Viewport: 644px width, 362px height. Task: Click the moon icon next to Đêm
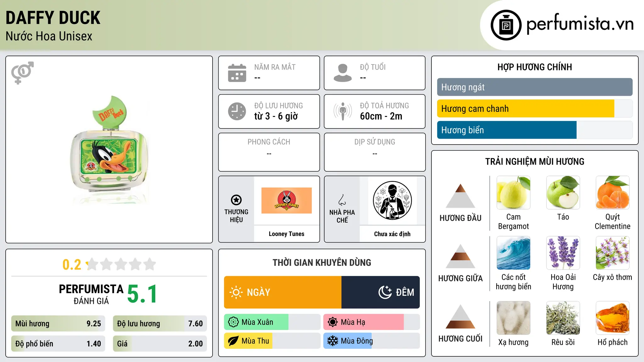(x=385, y=292)
